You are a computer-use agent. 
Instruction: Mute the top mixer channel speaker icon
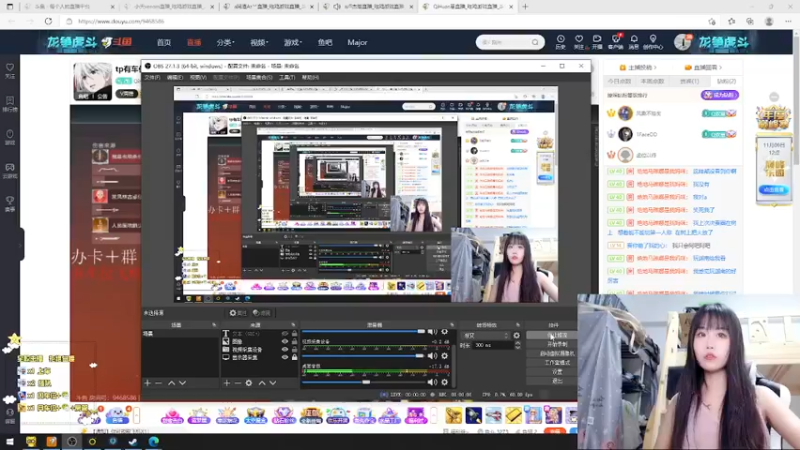pos(433,332)
